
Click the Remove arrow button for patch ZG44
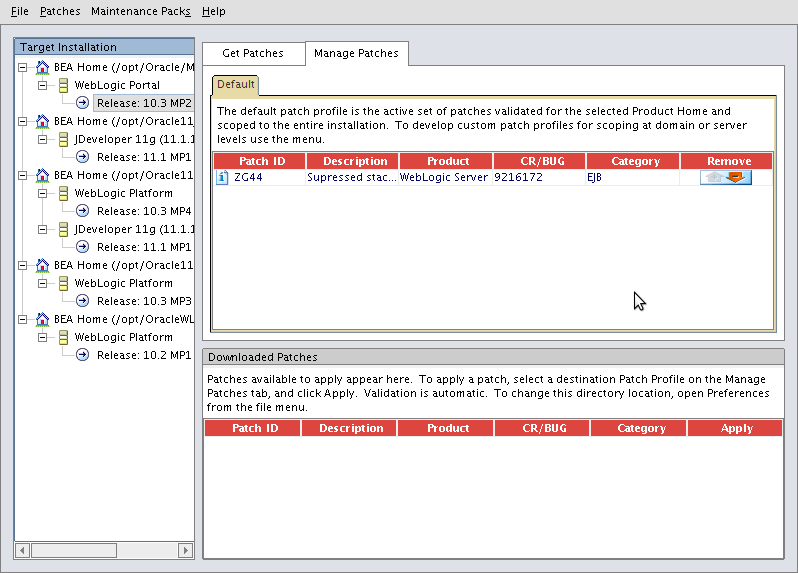pos(726,177)
